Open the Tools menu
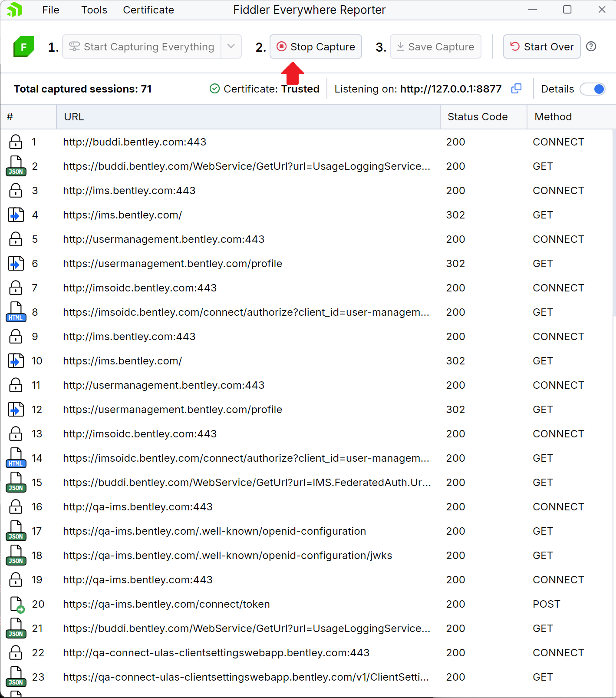This screenshot has width=616, height=698. pyautogui.click(x=94, y=10)
